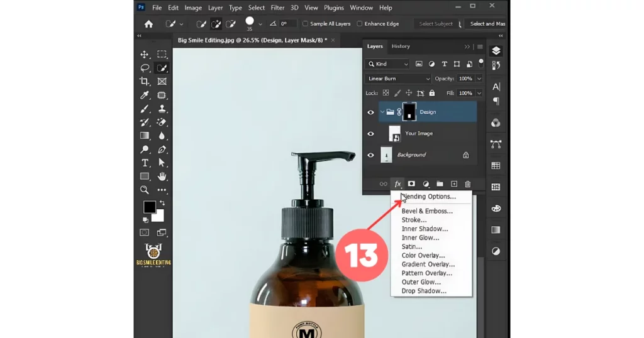Screen dimensions: 644x338
Task: Hide the Your Image layer
Action: pyautogui.click(x=370, y=134)
